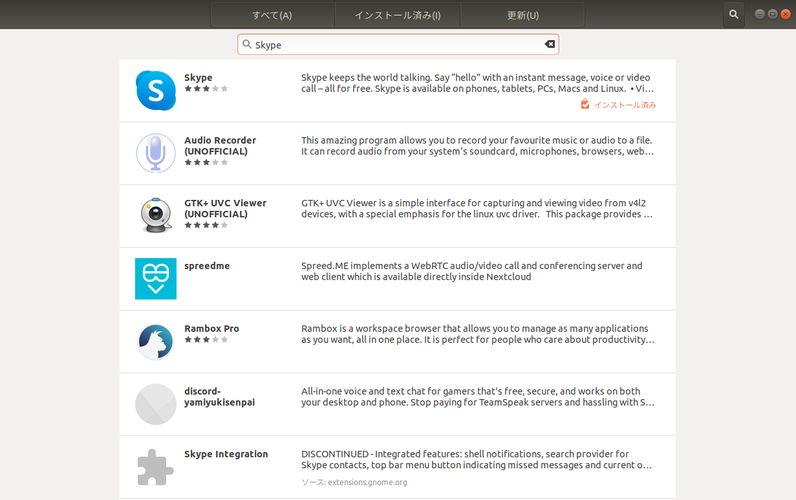Open the 更新(U) tab
This screenshot has width=796, height=500.
522,15
